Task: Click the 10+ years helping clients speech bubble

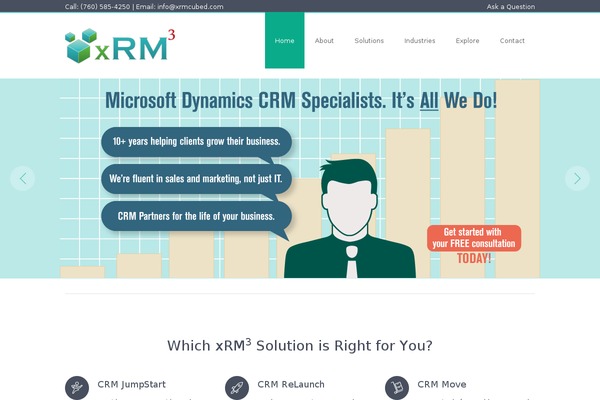Action: coord(196,142)
